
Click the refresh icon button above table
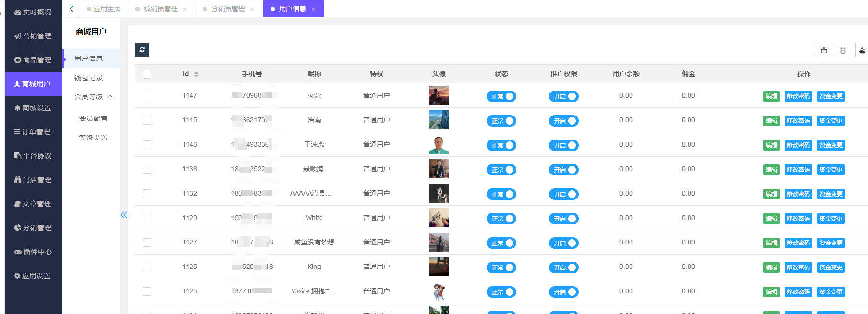point(142,50)
